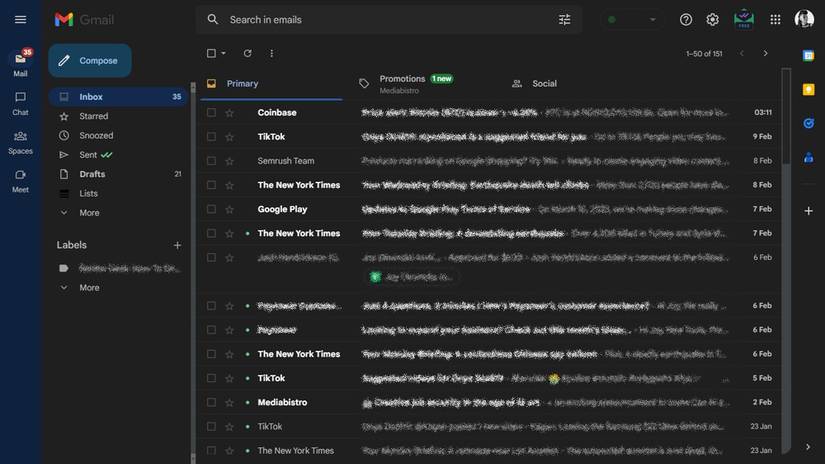Screen dimensions: 825x464
Task: Star the Semrush Team email
Action: click(229, 161)
